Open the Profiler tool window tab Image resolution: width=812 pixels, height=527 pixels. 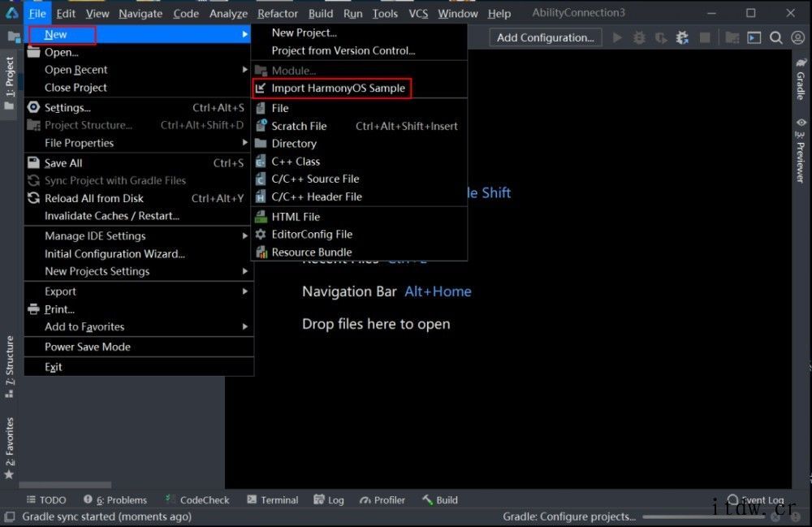[x=382, y=500]
